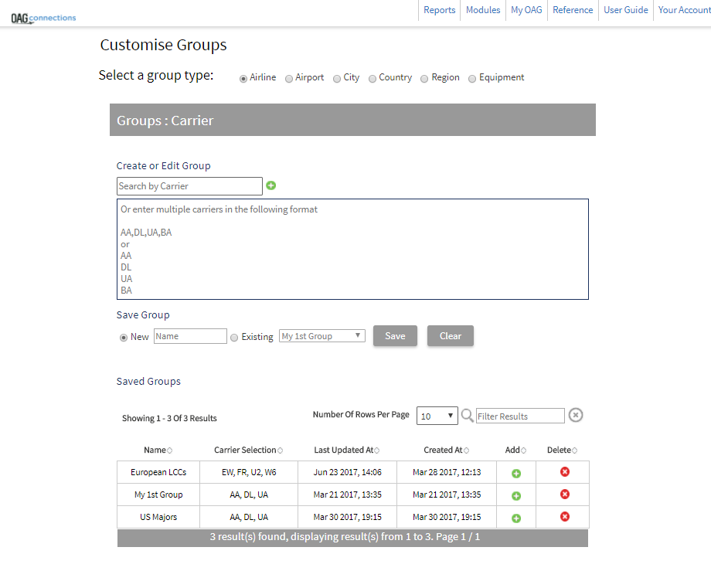This screenshot has width=711, height=588.
Task: Click the multiple carriers text area
Action: click(352, 249)
